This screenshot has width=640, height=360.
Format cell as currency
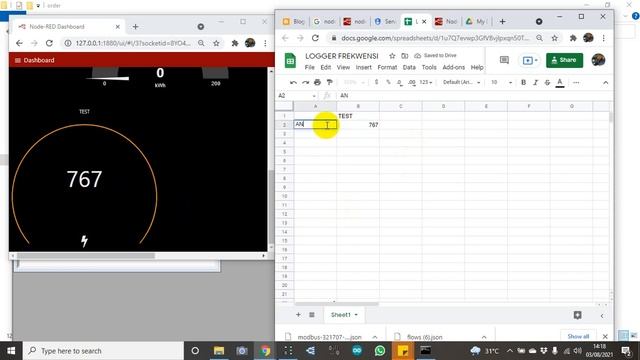(376, 82)
